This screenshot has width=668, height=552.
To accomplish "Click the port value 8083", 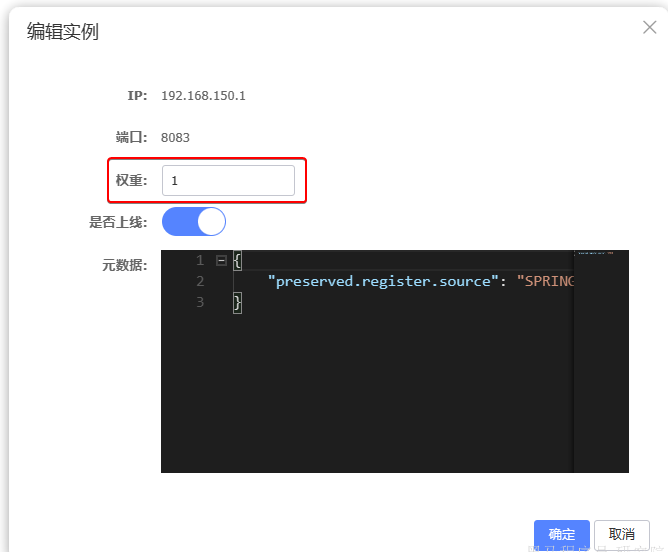I will tap(175, 137).
